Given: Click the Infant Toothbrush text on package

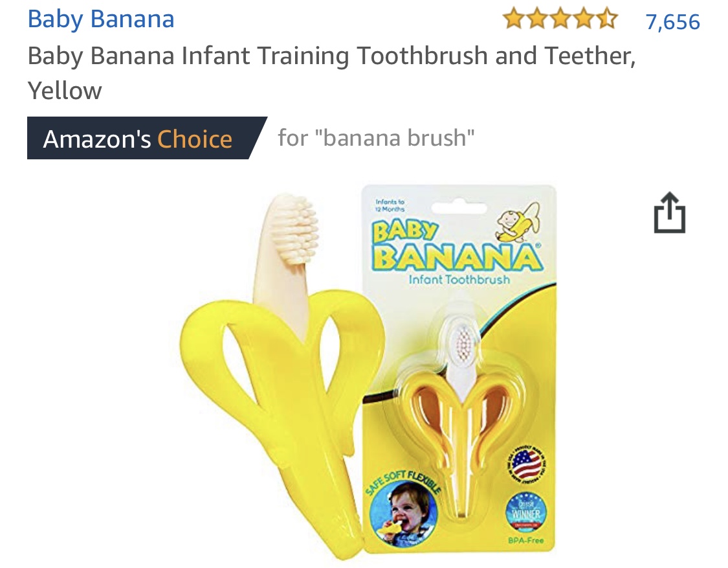Looking at the screenshot, I should (x=459, y=279).
